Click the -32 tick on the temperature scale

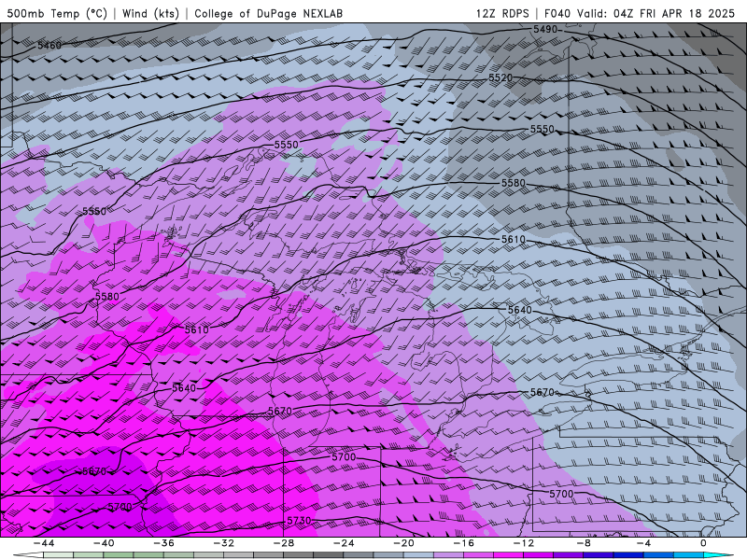(x=223, y=543)
